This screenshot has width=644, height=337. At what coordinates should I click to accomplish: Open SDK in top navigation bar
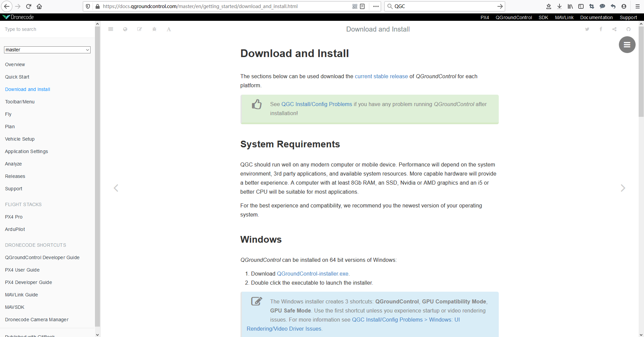click(x=543, y=17)
